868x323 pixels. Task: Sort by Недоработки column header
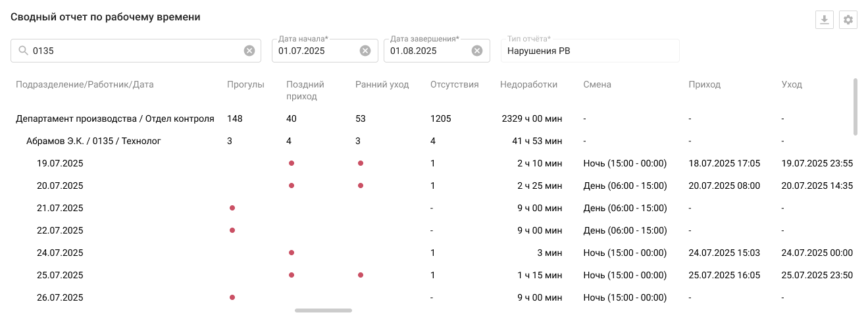coord(528,85)
